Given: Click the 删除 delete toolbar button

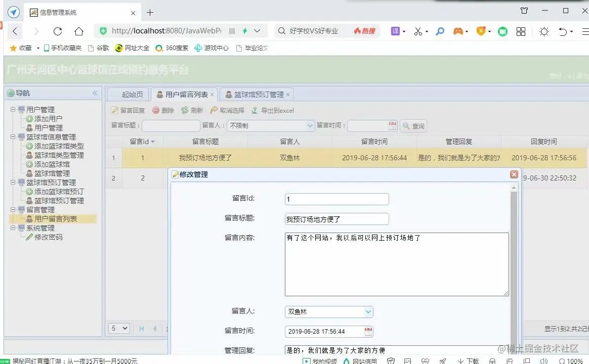Looking at the screenshot, I should click(163, 110).
